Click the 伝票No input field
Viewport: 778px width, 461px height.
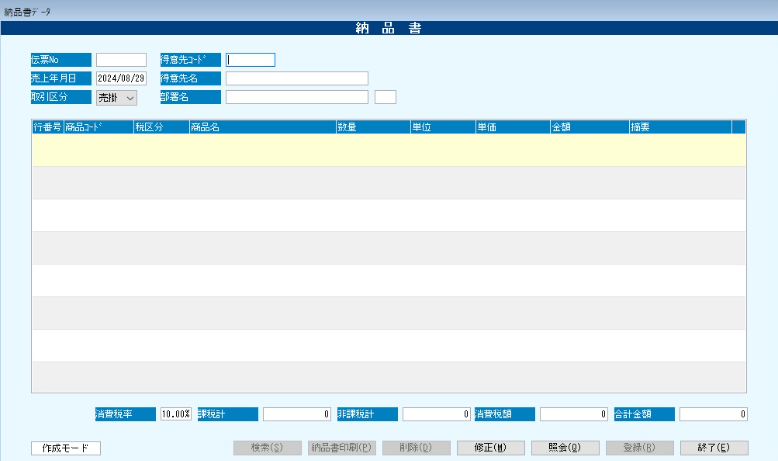[x=121, y=60]
